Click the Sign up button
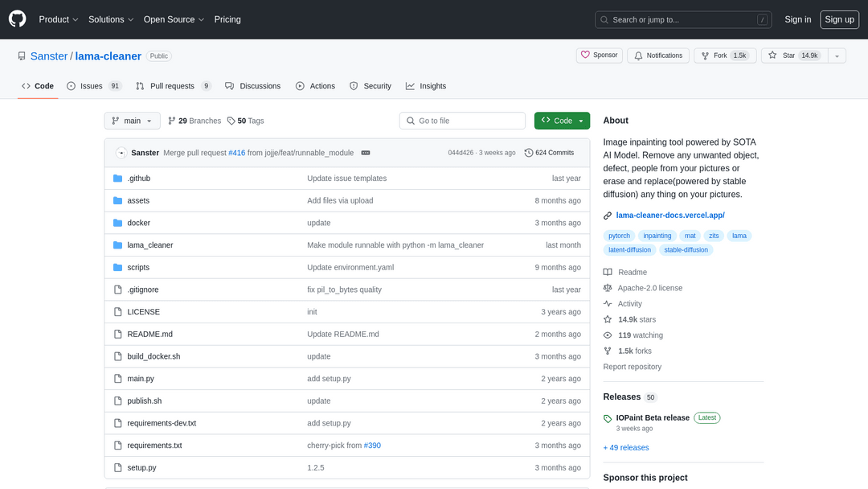 839,19
